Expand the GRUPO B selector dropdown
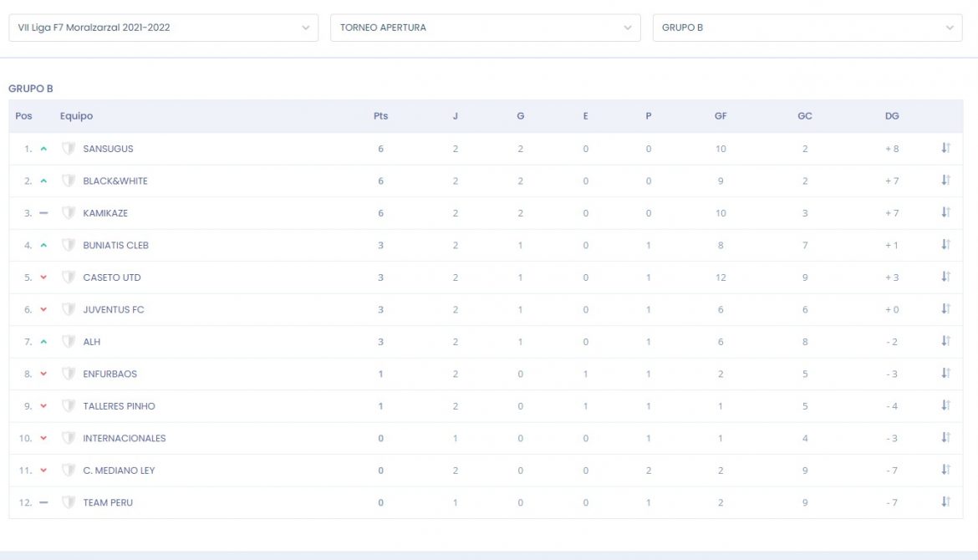The height and width of the screenshot is (560, 978). coord(807,28)
